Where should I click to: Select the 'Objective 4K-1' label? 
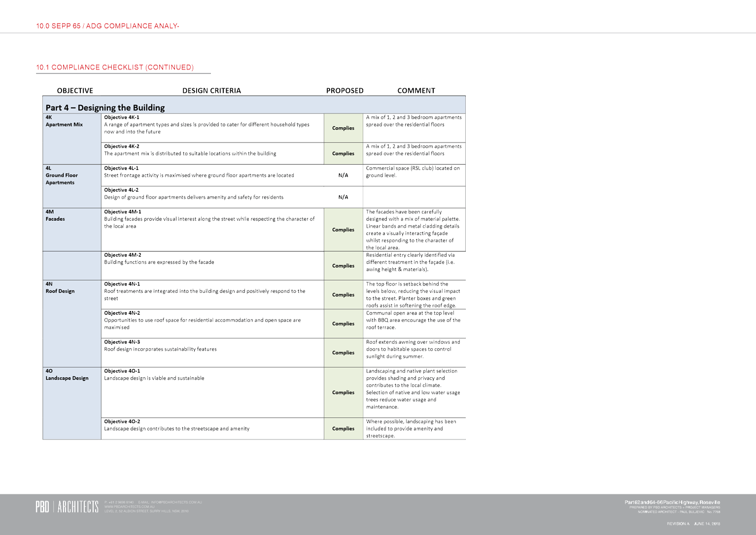[x=122, y=117]
